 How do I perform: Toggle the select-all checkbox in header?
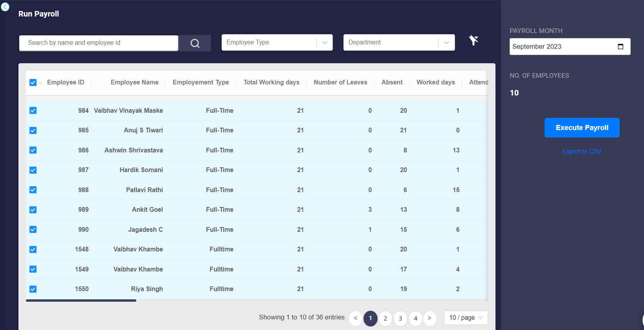click(x=33, y=82)
